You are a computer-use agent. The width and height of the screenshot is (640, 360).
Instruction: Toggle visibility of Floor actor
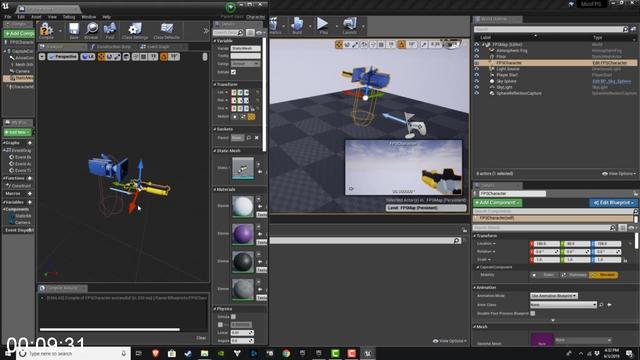point(476,57)
